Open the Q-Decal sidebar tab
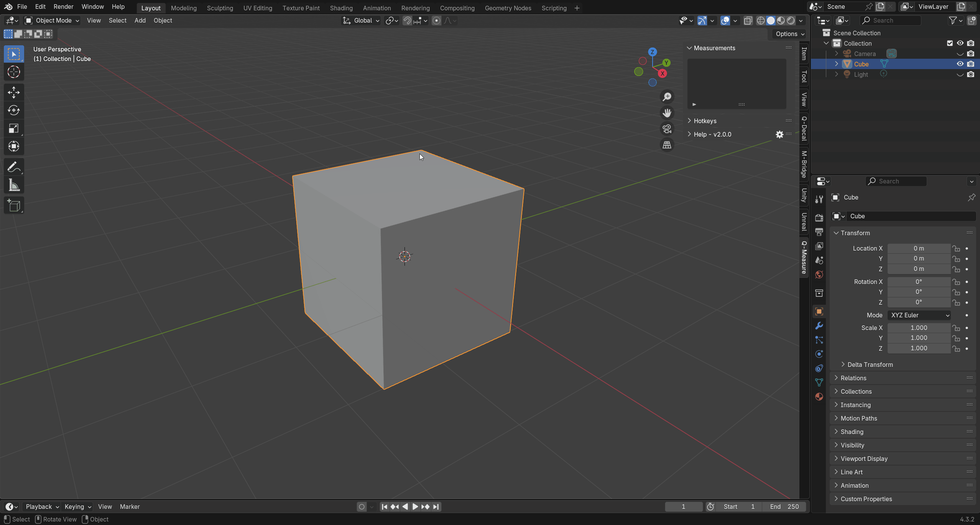980x525 pixels. (x=804, y=128)
